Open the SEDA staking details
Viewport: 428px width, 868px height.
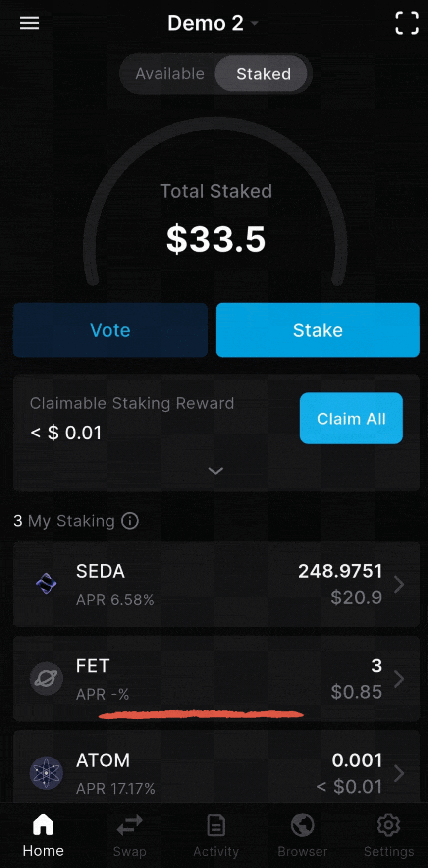(x=215, y=585)
